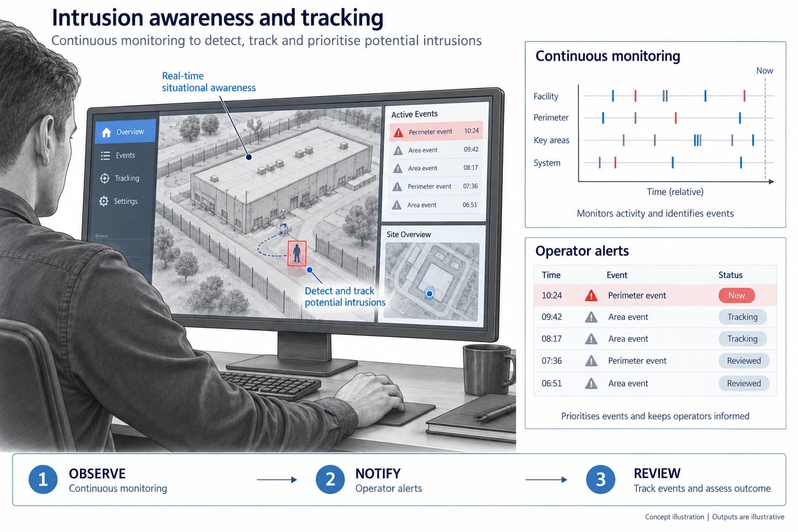798x532 pixels.
Task: Click rightmost red marker on Facility timeline
Action: click(744, 96)
